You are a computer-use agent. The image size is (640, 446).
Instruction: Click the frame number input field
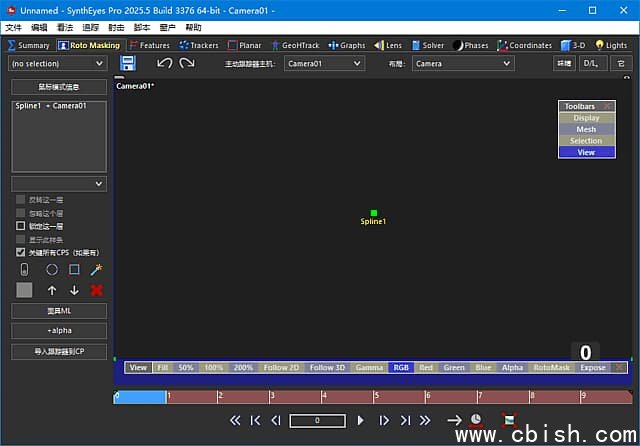tap(318, 421)
